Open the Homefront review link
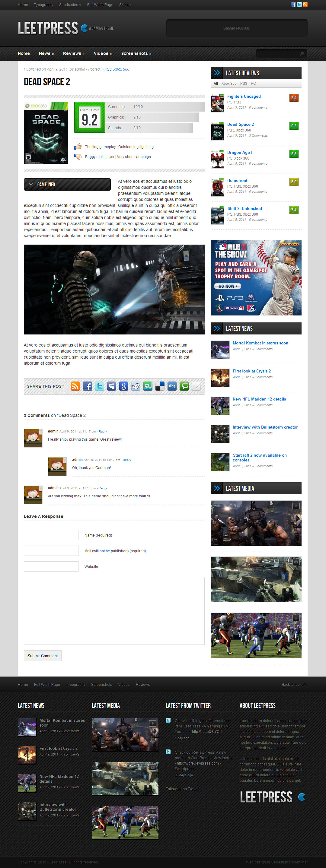 point(237,181)
